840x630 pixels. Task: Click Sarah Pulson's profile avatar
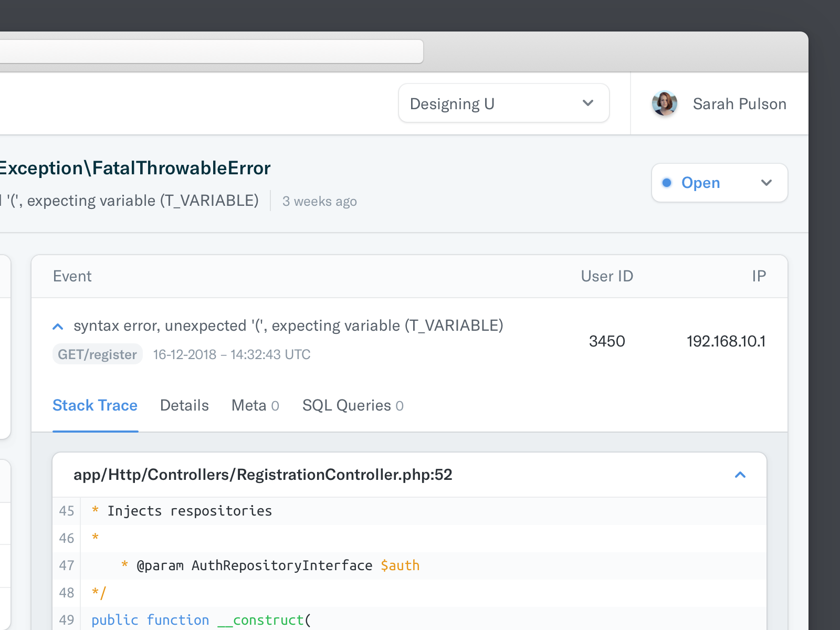(x=664, y=103)
